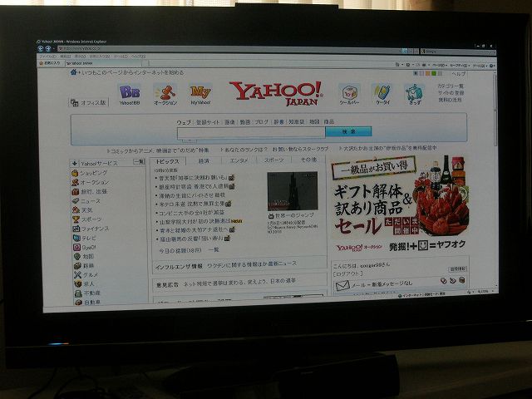Open the セーフティ dropdown in IE command bar

tap(458, 65)
